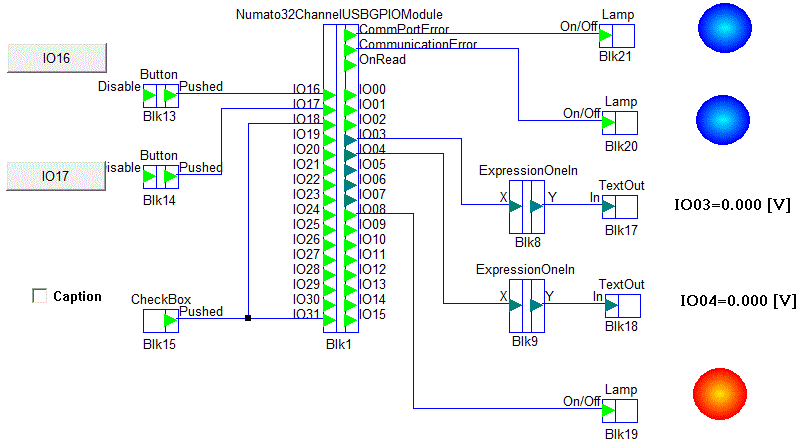Viewport: 805px width, 448px height.
Task: Select ExpressionOneIn block Blk8
Action: coord(527,207)
